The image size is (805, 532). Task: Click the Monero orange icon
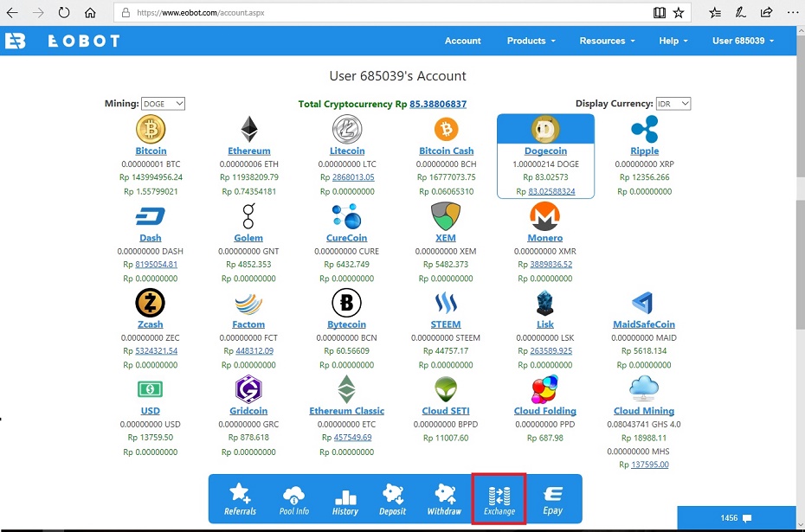pyautogui.click(x=544, y=216)
